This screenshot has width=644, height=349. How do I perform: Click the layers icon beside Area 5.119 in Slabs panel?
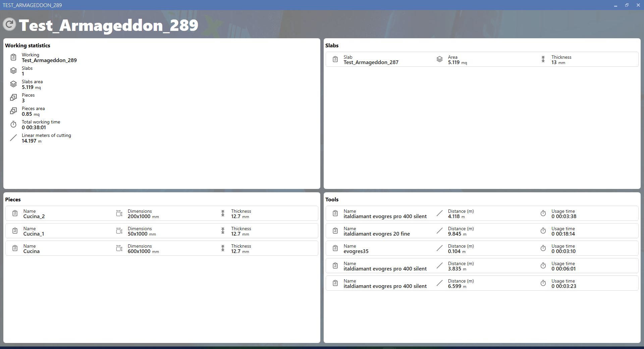(439, 59)
